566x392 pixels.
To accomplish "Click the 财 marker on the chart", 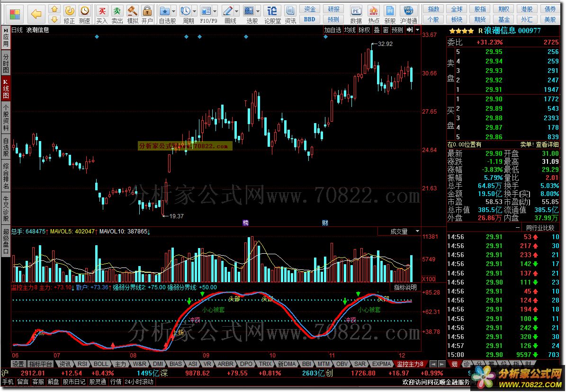I will 325,223.
